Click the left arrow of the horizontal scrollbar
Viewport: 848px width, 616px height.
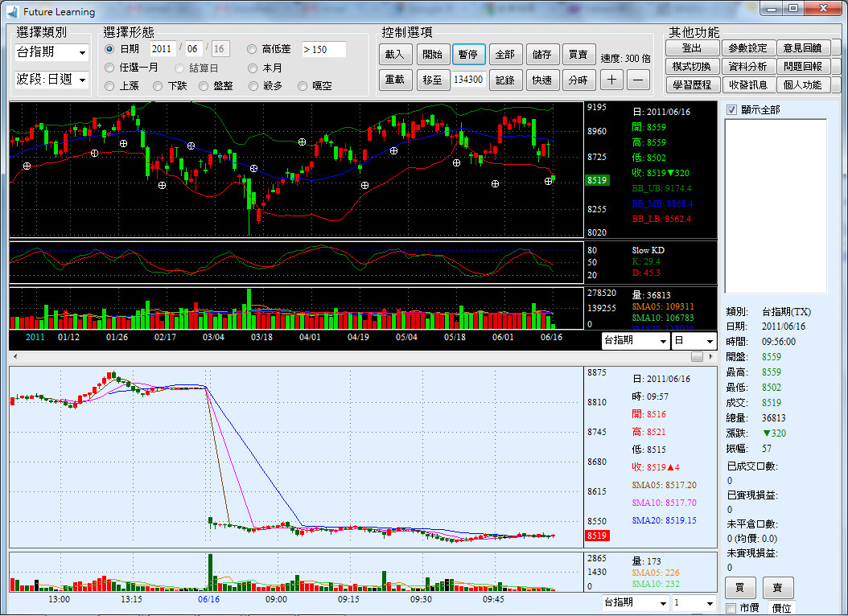[x=15, y=356]
